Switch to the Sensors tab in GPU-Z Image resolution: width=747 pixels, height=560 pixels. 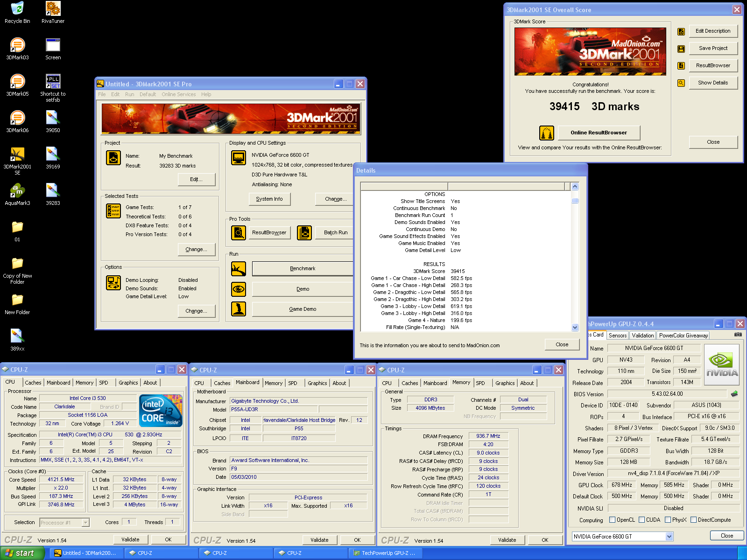pyautogui.click(x=618, y=336)
